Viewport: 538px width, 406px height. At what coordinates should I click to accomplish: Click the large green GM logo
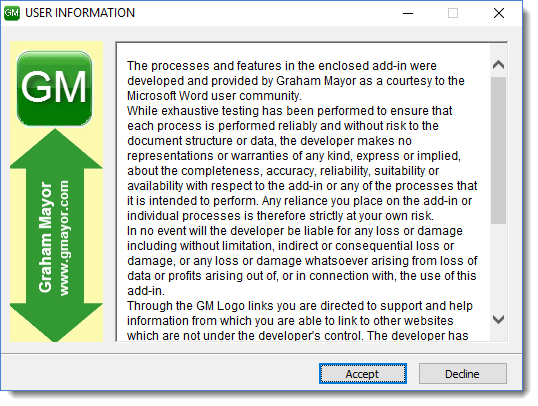coord(55,89)
